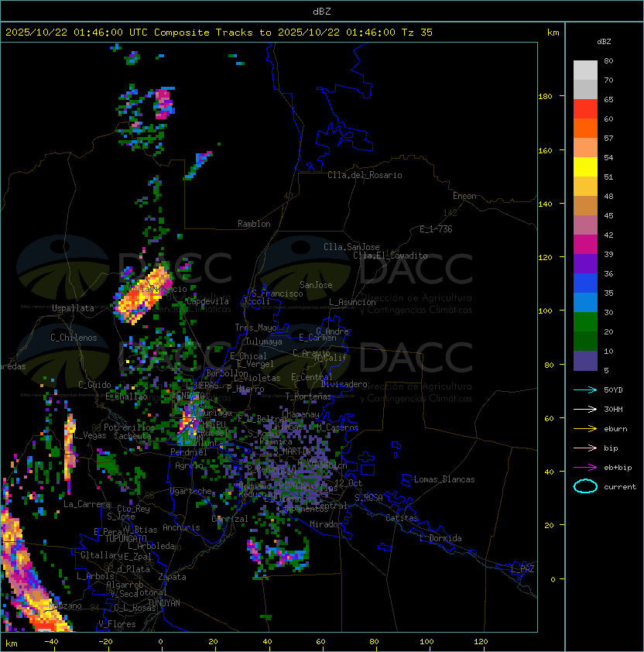
Task: Pick the slate purple 5–10 dBZ band
Action: [x=585, y=361]
